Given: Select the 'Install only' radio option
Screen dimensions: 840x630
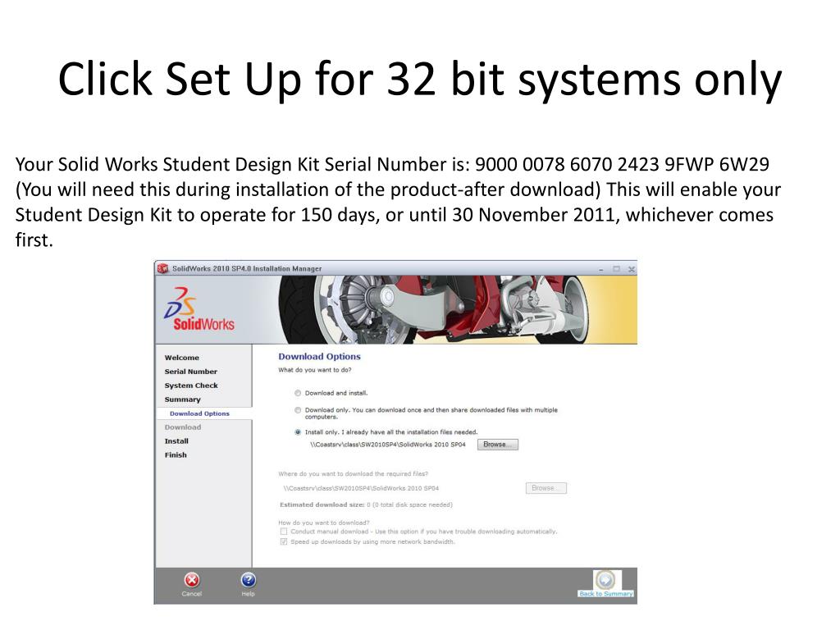Looking at the screenshot, I should point(298,432).
